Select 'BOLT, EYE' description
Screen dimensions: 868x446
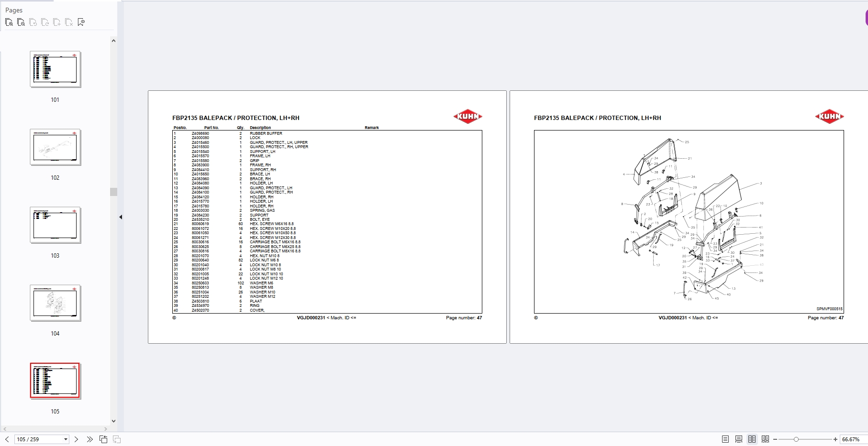pos(260,219)
